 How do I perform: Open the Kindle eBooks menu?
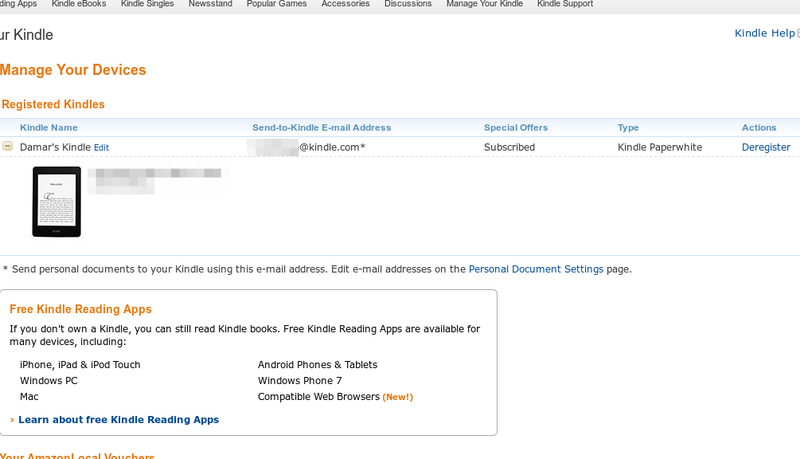(x=77, y=4)
